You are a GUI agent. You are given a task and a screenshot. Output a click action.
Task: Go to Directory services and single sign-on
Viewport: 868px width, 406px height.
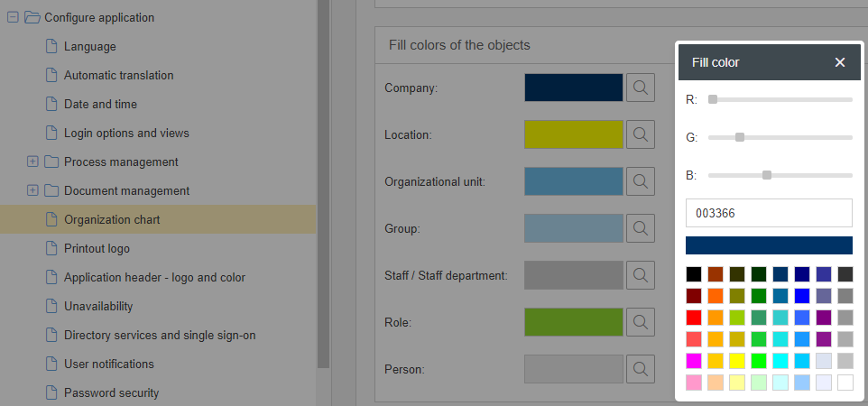tap(160, 335)
